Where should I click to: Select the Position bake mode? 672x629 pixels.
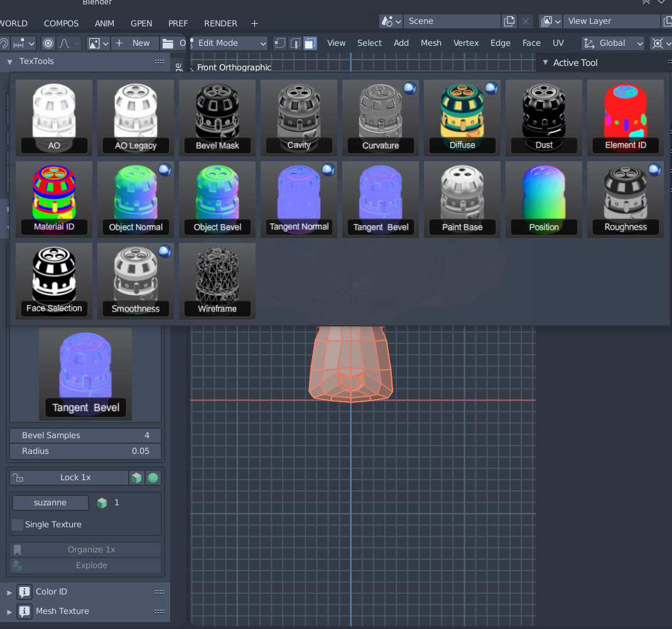pyautogui.click(x=544, y=200)
